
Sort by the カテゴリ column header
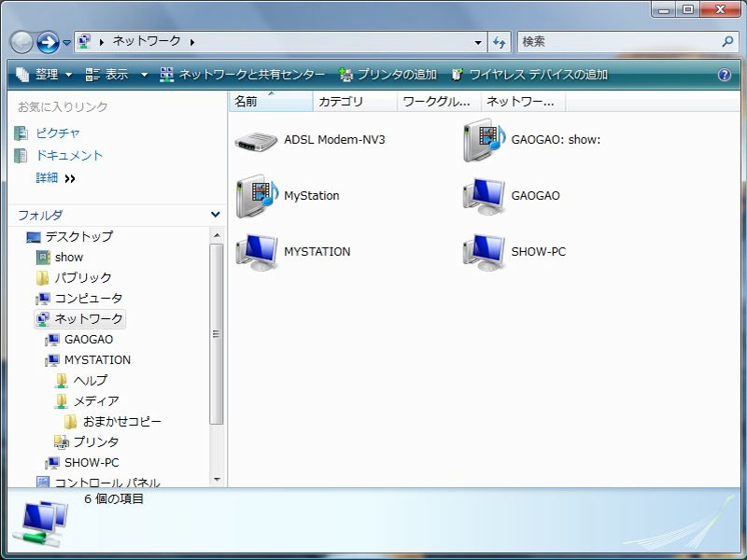(354, 102)
